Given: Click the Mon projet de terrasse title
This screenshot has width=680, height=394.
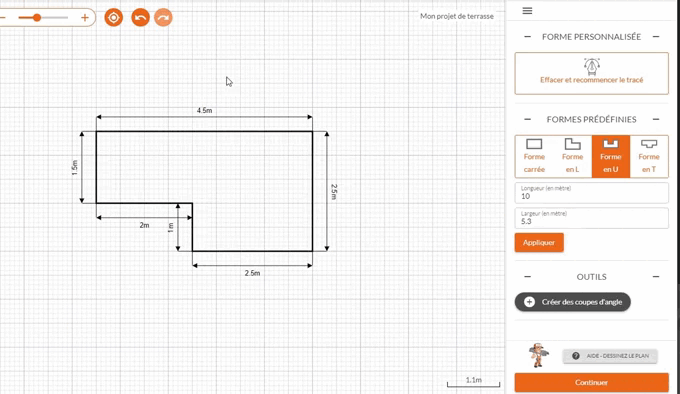Looking at the screenshot, I should [457, 16].
